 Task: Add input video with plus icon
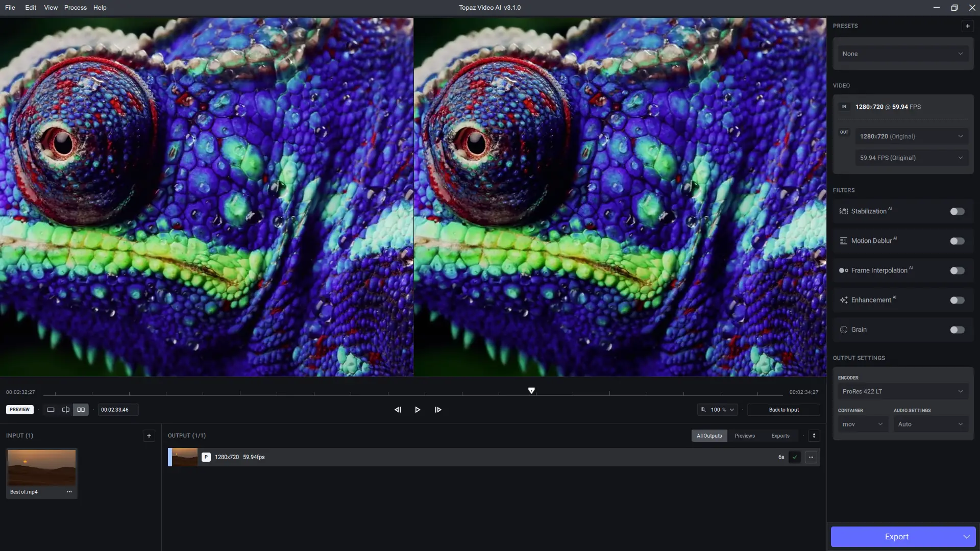tap(149, 436)
